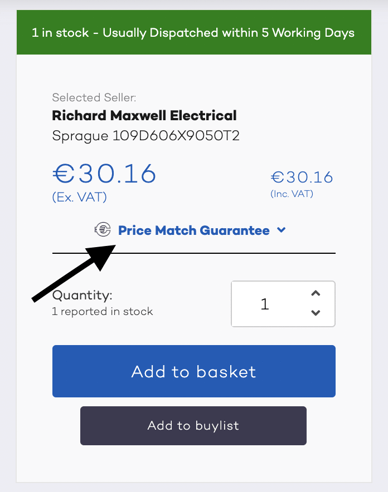Add the item to basket

(194, 371)
